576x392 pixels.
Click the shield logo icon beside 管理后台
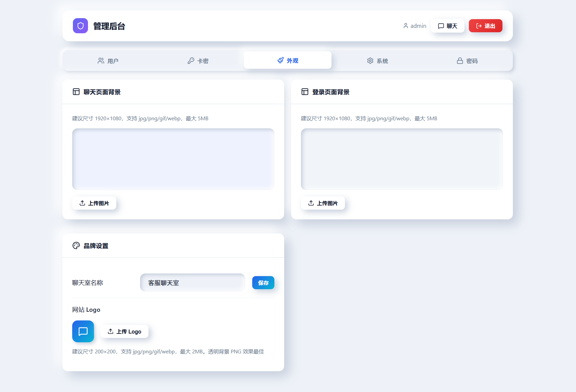80,26
